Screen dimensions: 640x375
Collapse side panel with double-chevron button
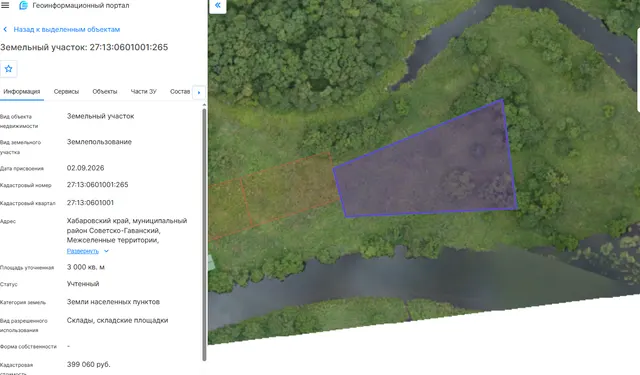(x=218, y=5)
